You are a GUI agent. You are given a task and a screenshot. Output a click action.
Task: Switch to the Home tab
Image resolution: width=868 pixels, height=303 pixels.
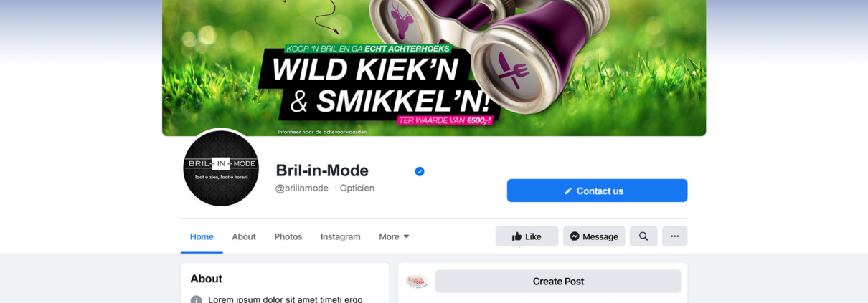[x=202, y=236]
